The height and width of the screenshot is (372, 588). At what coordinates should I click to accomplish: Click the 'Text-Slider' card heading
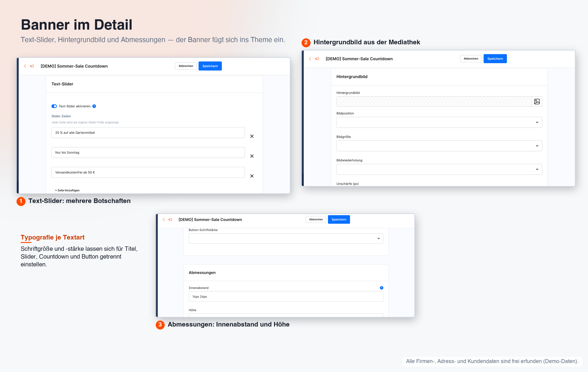coord(62,84)
